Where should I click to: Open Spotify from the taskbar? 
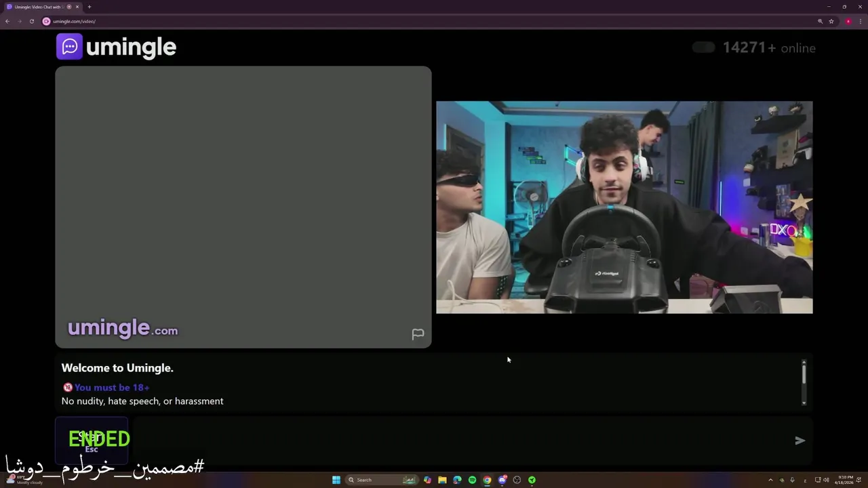(472, 480)
